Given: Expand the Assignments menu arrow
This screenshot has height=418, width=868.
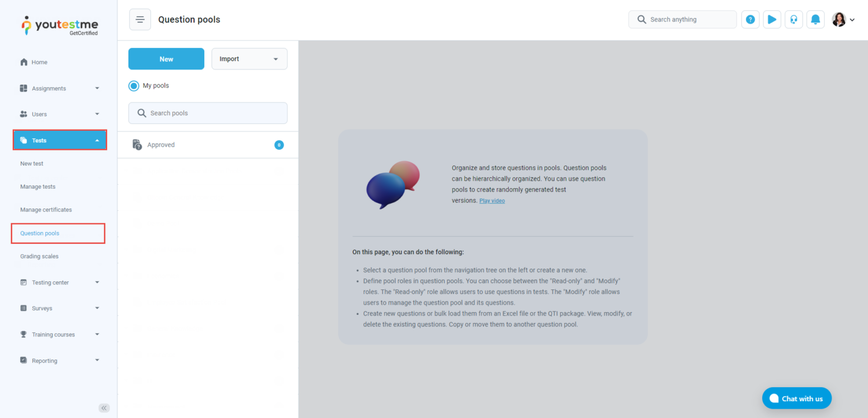Looking at the screenshot, I should (97, 89).
